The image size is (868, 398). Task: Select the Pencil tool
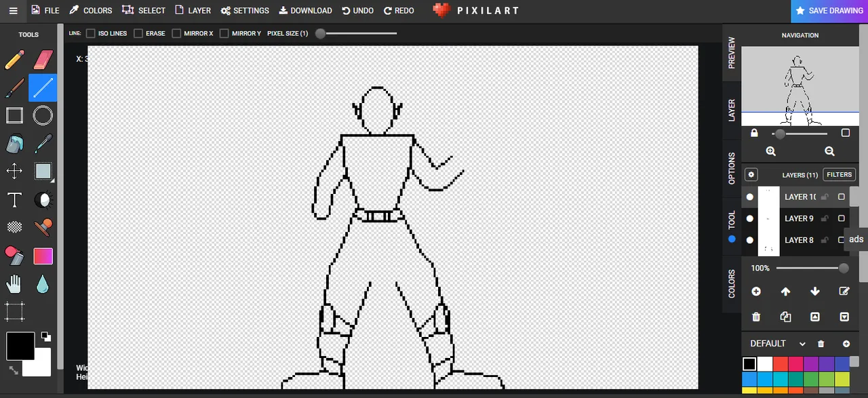coord(14,60)
